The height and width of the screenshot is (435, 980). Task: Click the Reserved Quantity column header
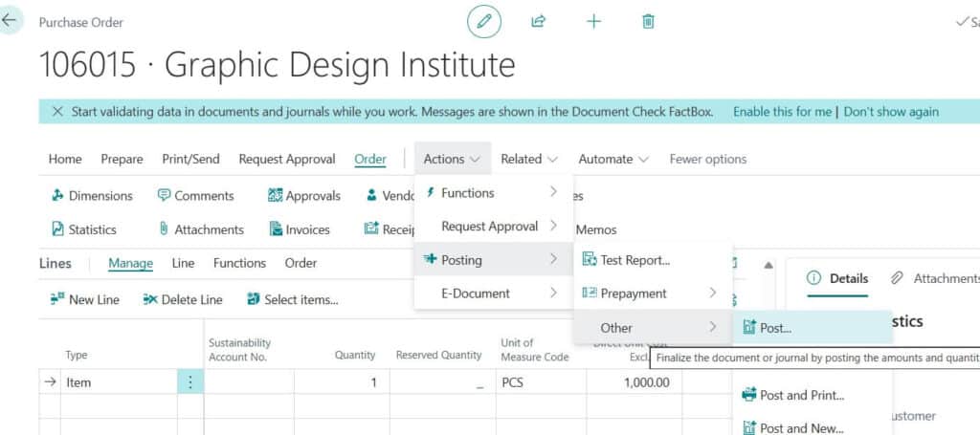coord(438,355)
